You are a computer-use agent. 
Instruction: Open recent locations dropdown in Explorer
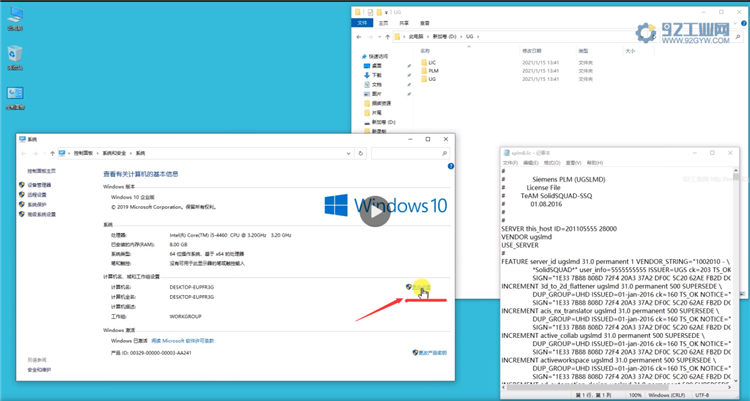[x=379, y=37]
